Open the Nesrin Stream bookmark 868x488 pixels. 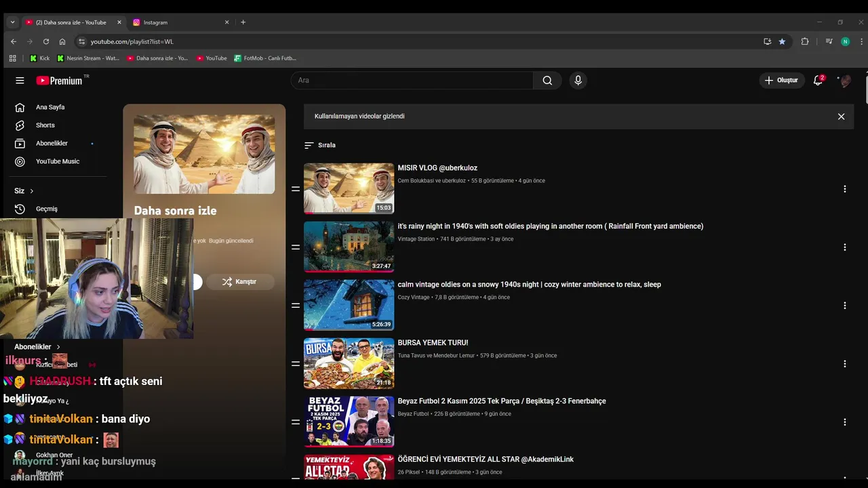(88, 58)
